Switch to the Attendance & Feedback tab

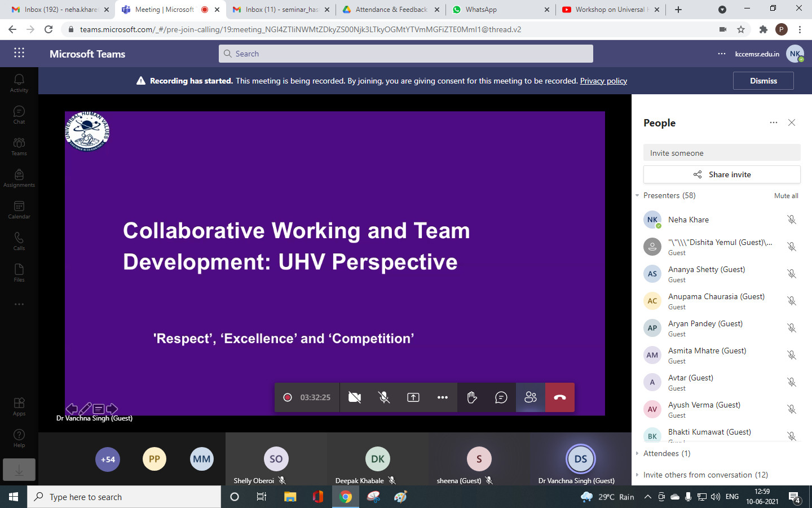tap(391, 10)
